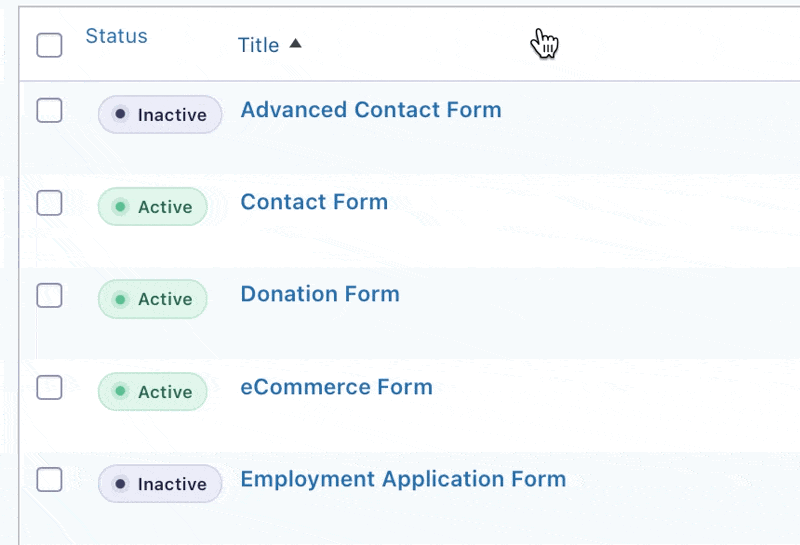Image resolution: width=800 pixels, height=545 pixels.
Task: Click the sort arrow beside Title
Action: 294,44
